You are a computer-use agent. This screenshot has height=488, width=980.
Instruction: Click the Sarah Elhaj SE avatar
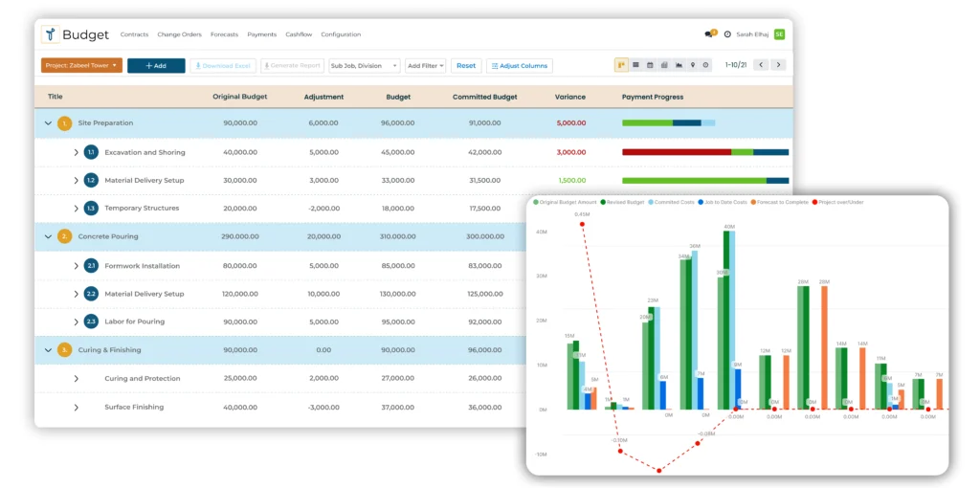(779, 34)
